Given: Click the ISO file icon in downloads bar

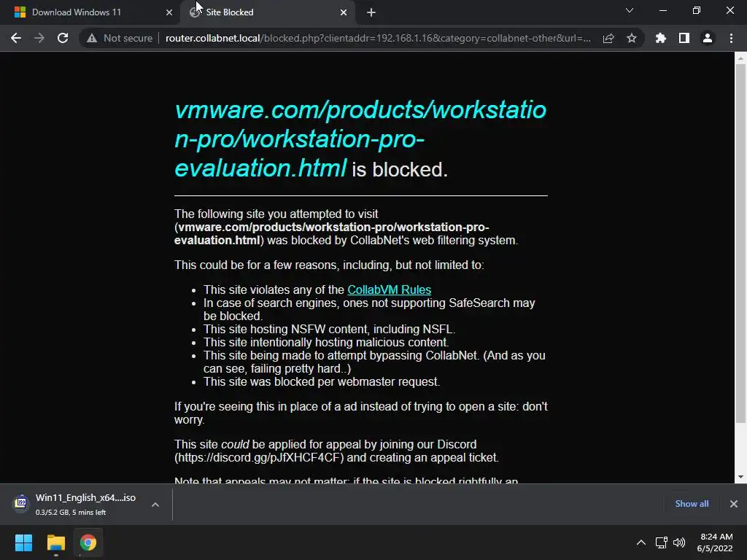Looking at the screenshot, I should (x=20, y=502).
